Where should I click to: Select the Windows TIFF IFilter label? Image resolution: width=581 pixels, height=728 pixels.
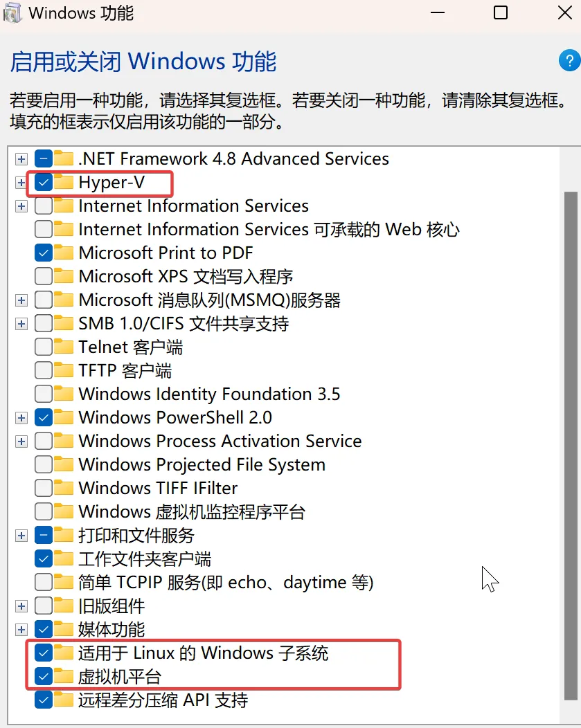(x=158, y=489)
